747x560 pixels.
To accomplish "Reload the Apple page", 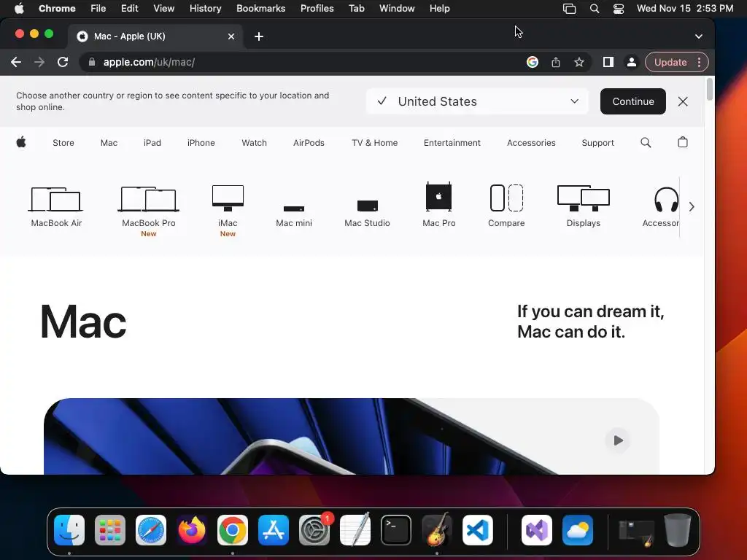I will point(63,62).
